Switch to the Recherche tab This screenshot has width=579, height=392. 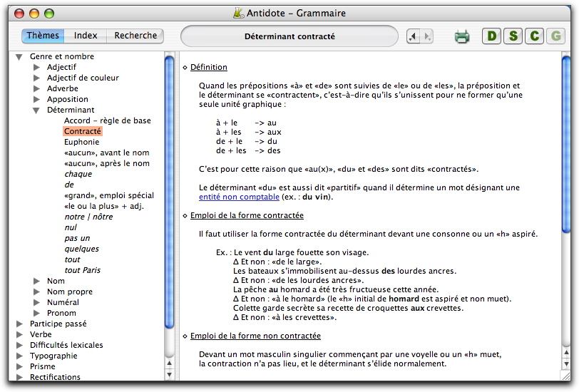coord(135,36)
